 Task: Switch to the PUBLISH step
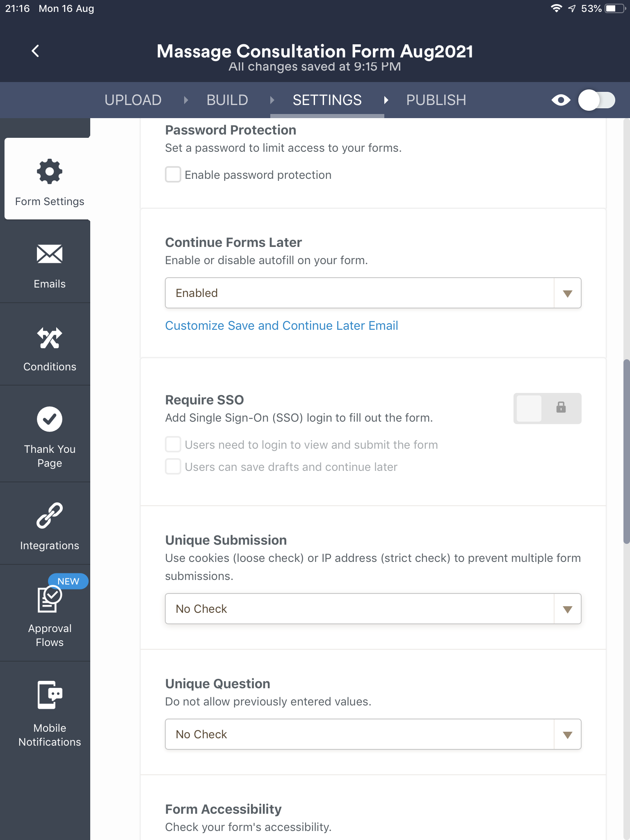(x=436, y=100)
